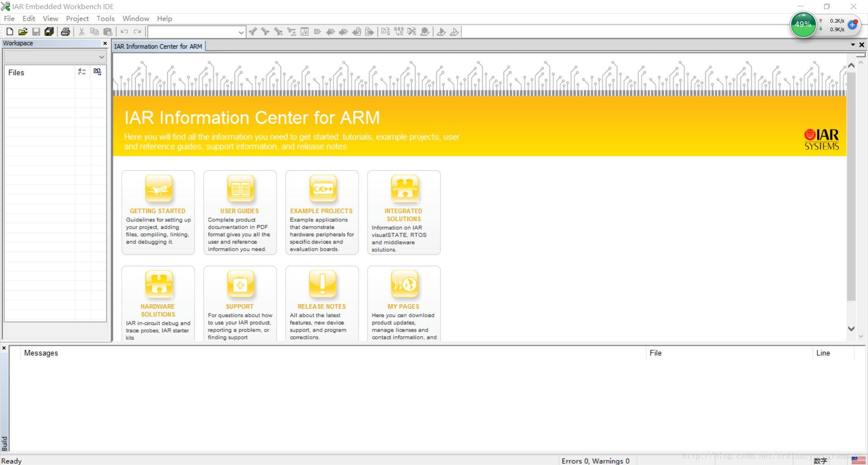Click the workspace configuration column icon

82,72
